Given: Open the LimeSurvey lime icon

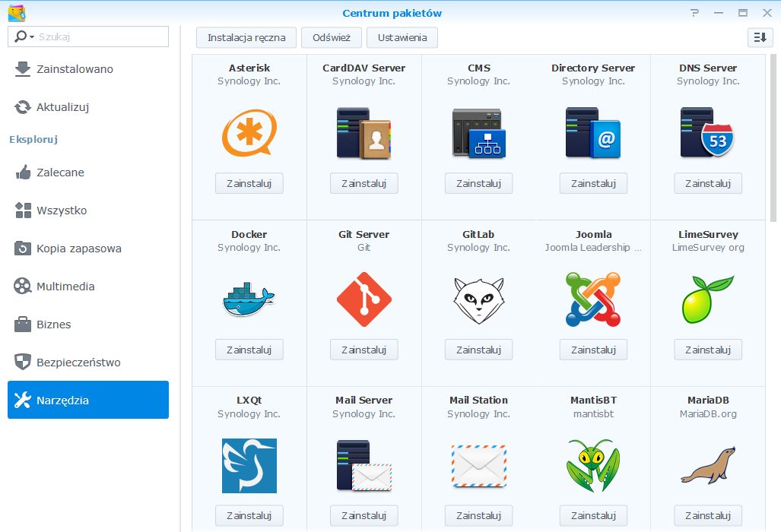Looking at the screenshot, I should [x=708, y=299].
